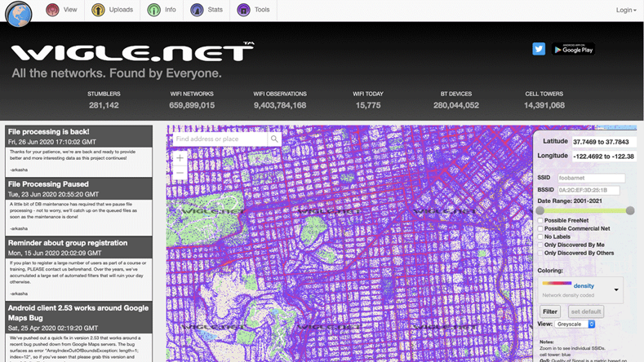The image size is (644, 362).
Task: Click the map search magnifier icon
Action: [274, 139]
